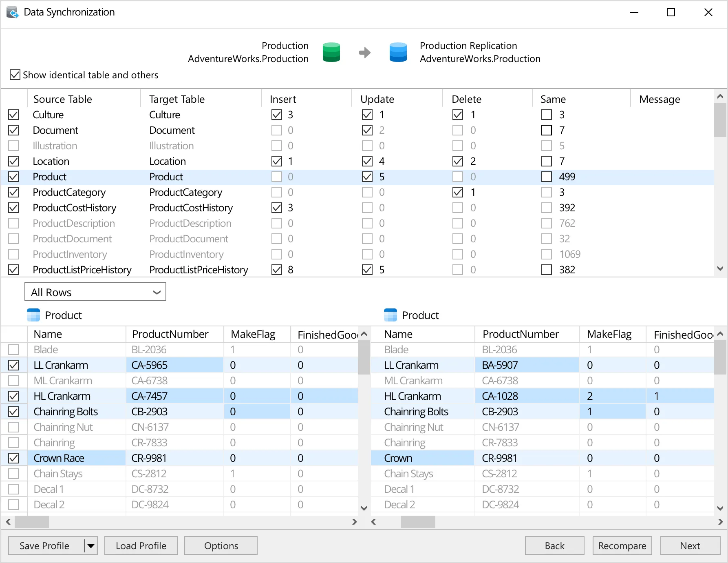Check the Culture Same checkbox

tap(547, 115)
